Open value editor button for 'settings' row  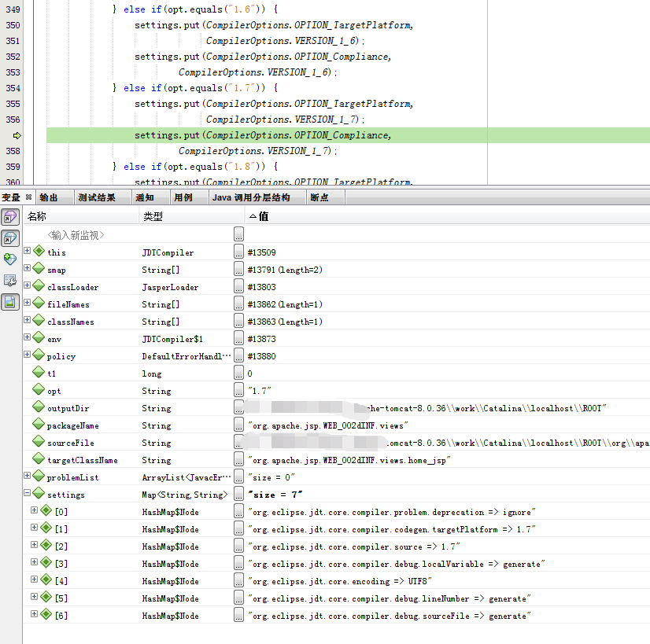pos(238,494)
